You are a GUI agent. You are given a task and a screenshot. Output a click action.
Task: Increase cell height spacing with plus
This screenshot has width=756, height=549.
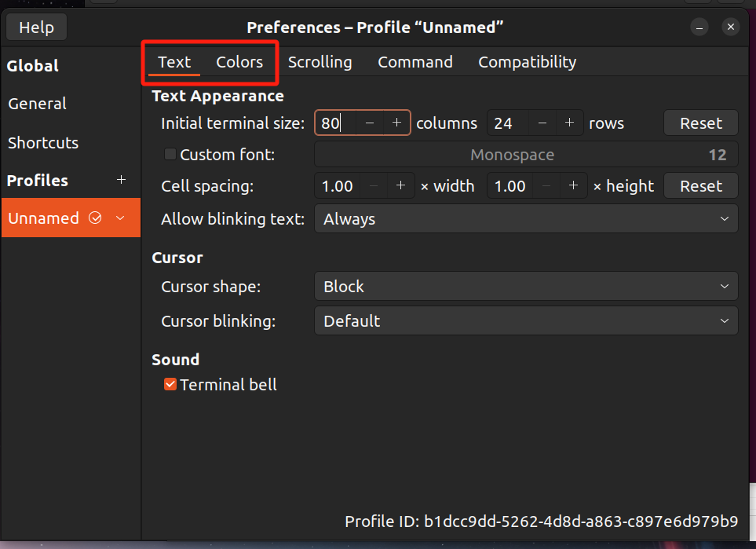(x=573, y=186)
